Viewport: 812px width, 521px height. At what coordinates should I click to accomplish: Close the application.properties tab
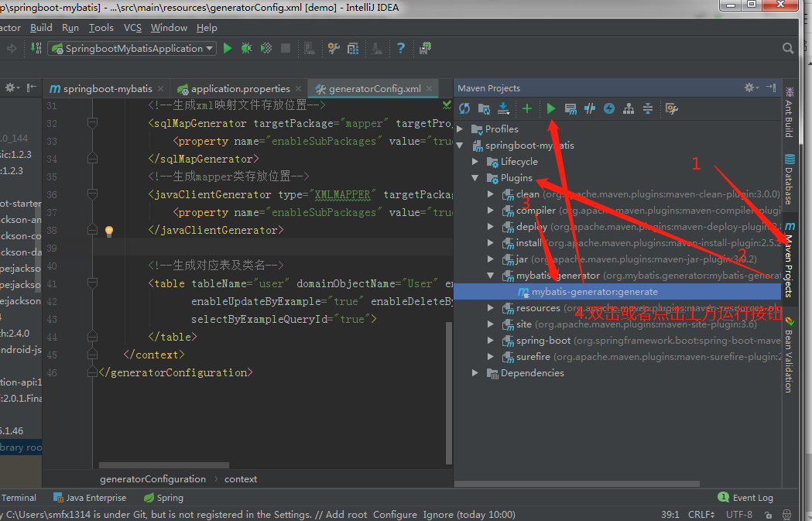(x=298, y=88)
